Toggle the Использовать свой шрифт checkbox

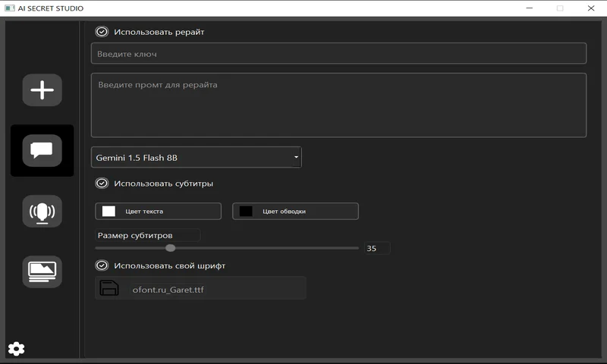pos(102,265)
